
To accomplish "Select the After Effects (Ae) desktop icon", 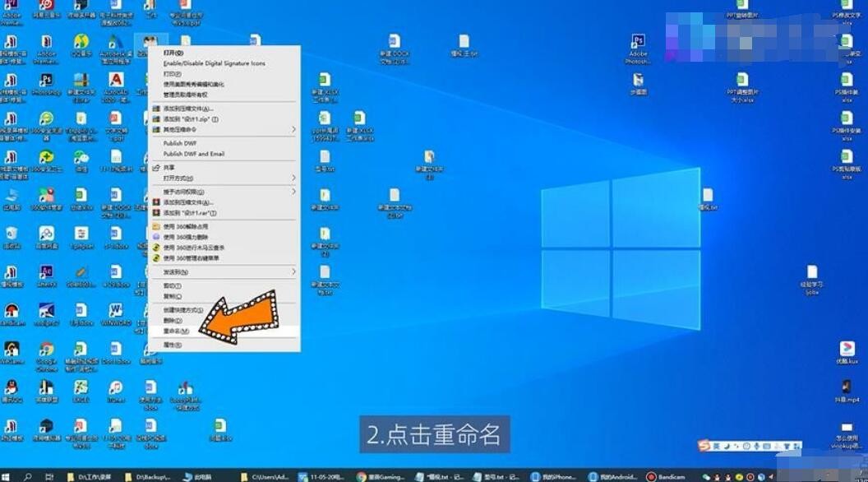I will (47, 276).
